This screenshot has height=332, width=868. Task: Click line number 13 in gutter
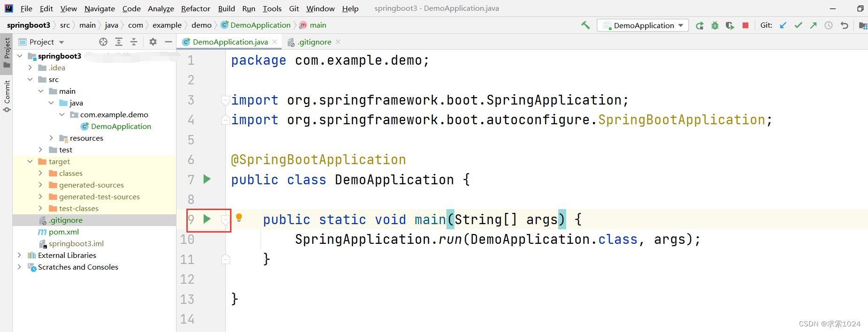tap(187, 299)
